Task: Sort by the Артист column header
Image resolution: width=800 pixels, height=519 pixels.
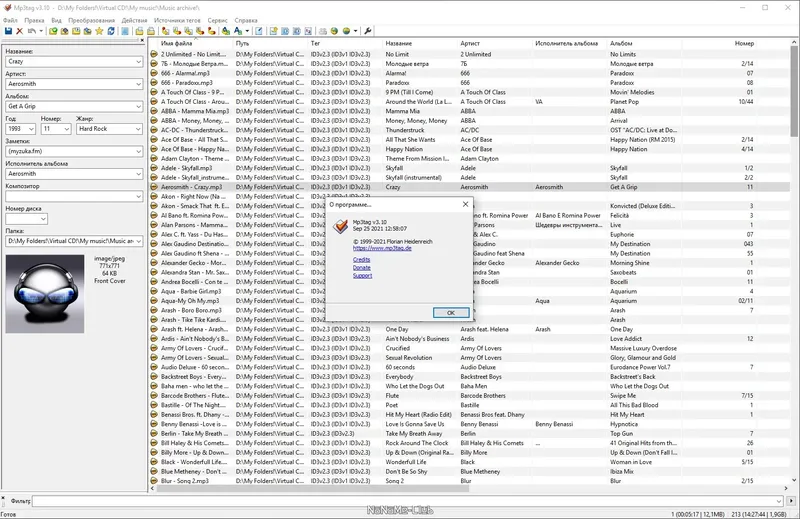Action: click(495, 43)
